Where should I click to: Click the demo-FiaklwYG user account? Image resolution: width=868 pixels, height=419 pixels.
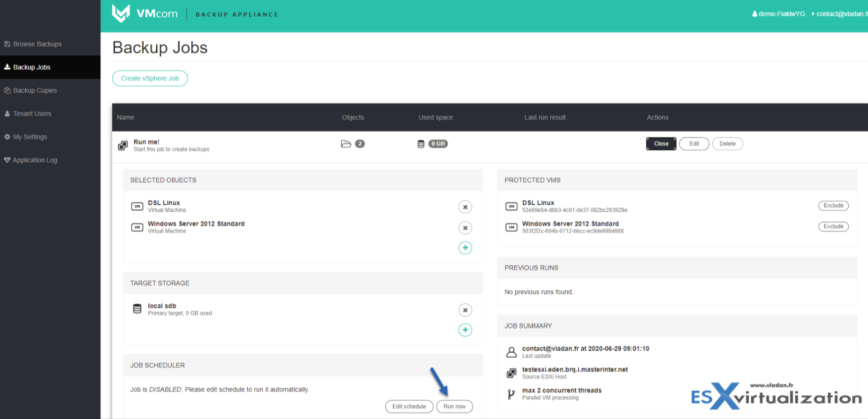coord(778,14)
